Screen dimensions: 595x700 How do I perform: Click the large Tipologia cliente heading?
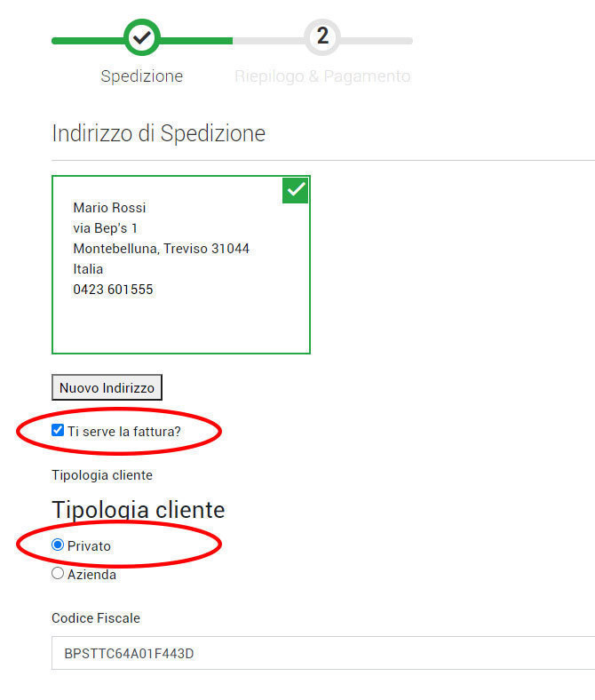(139, 510)
